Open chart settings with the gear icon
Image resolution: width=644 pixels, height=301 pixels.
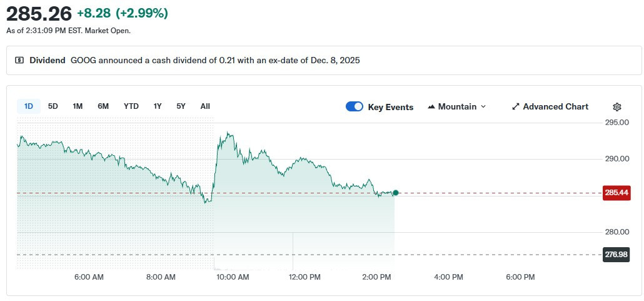pyautogui.click(x=617, y=107)
